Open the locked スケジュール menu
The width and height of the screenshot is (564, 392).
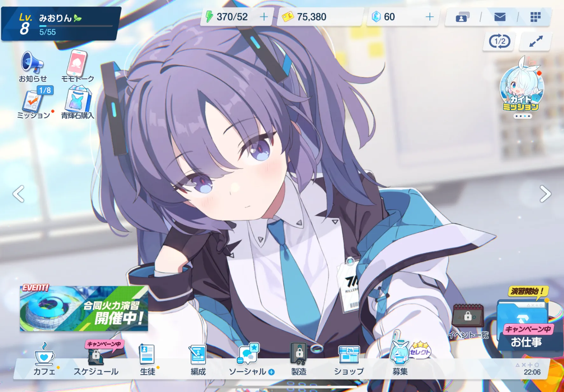tap(96, 359)
